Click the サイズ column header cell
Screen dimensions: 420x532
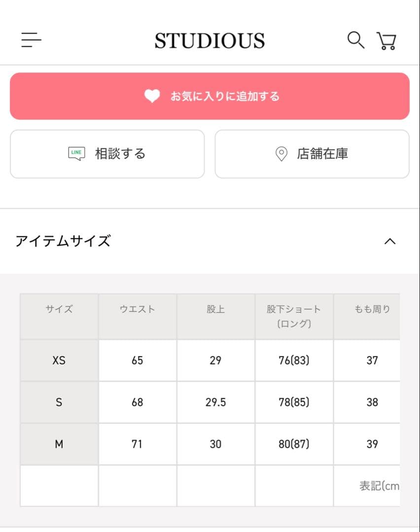59,309
